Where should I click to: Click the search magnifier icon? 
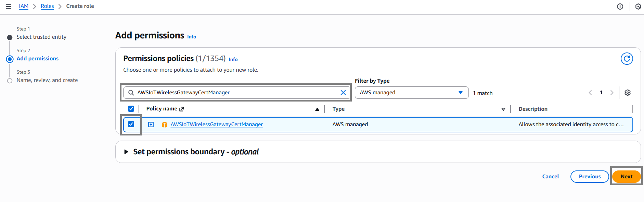coord(131,93)
